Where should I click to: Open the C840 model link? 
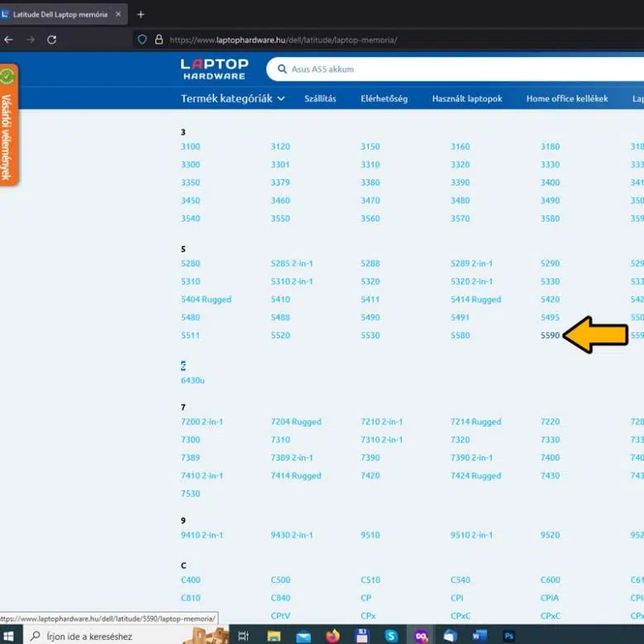pyautogui.click(x=280, y=598)
